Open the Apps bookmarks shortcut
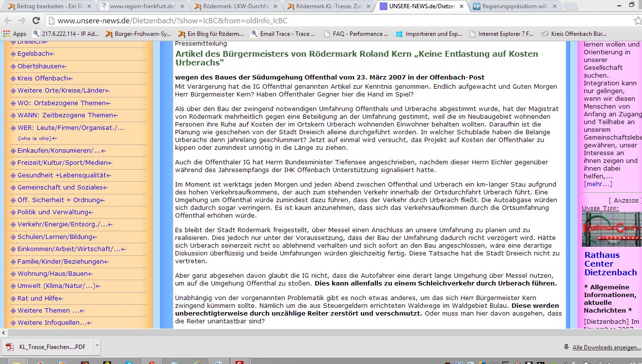 [15, 34]
